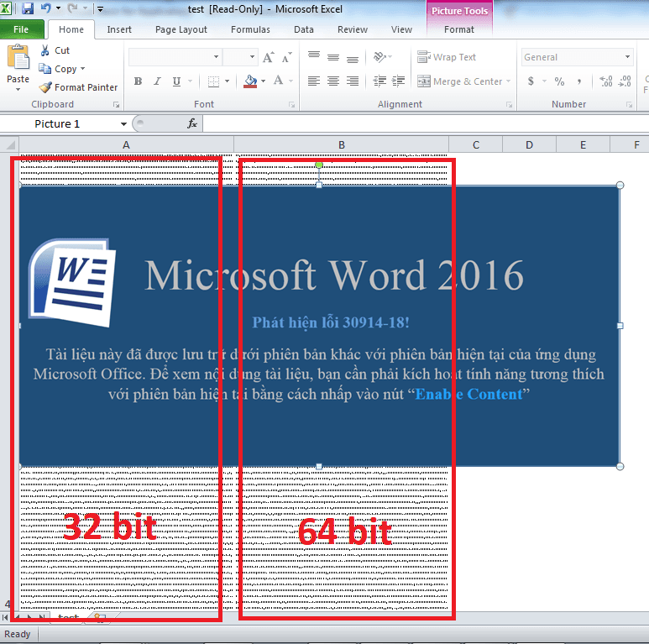Click Accounting Number Format dollar icon
The height and width of the screenshot is (644, 649).
(531, 81)
